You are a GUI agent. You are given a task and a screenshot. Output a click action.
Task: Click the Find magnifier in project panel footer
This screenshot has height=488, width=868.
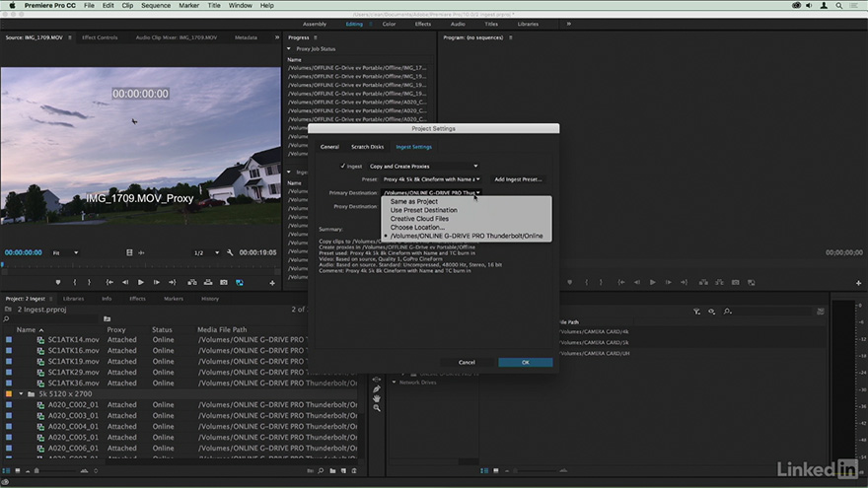[322, 471]
